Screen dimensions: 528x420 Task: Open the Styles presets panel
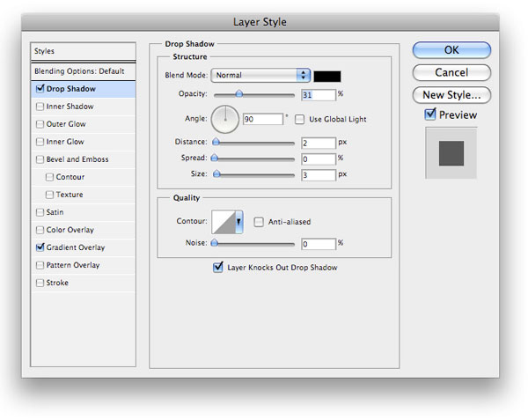pyautogui.click(x=84, y=51)
